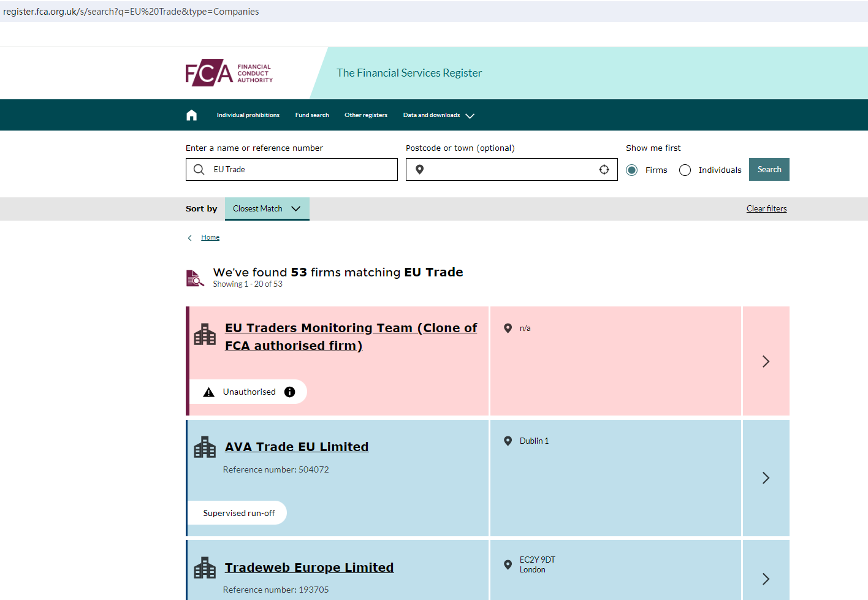Open Other registers menu item

click(x=366, y=115)
